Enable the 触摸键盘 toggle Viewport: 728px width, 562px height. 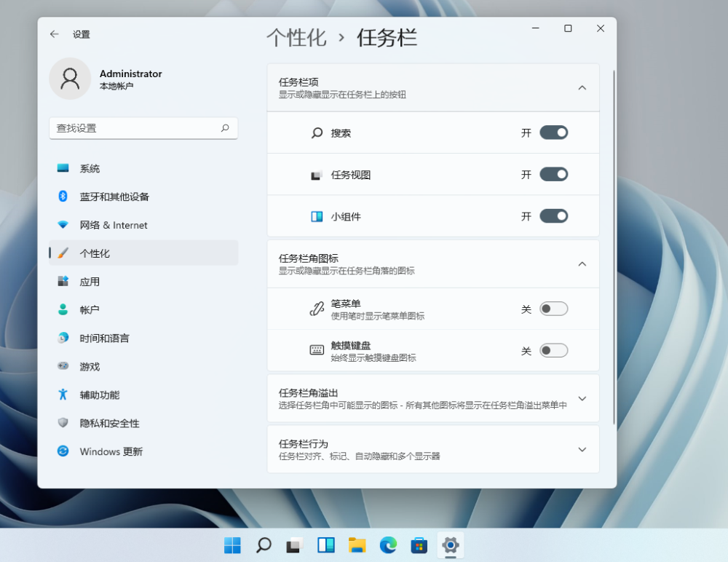[553, 351]
